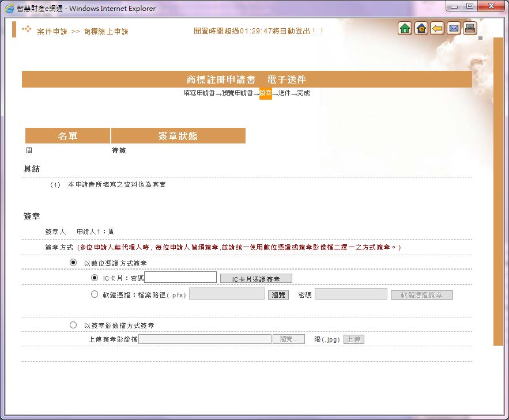This screenshot has width=509, height=420.
Task: Click the yellow back arrow icon
Action: coord(437,27)
